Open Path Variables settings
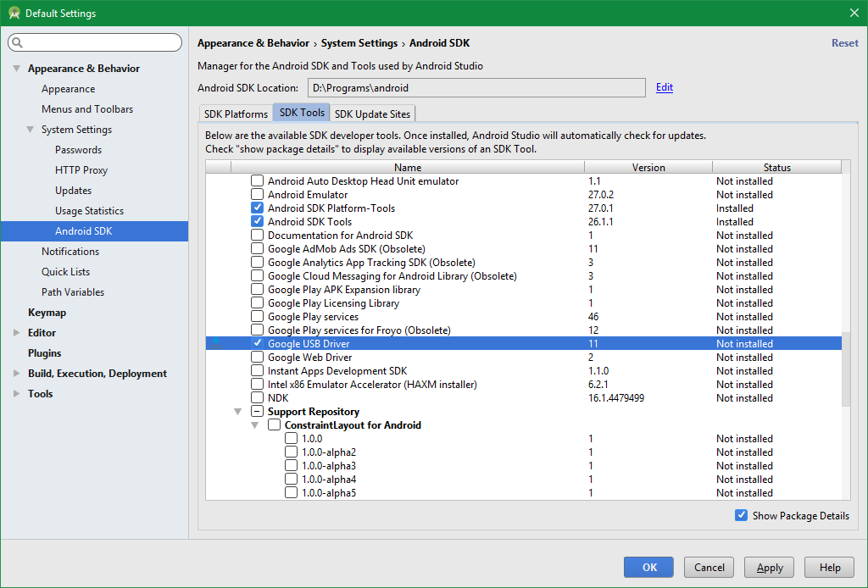Viewport: 868px width, 588px height. click(73, 292)
